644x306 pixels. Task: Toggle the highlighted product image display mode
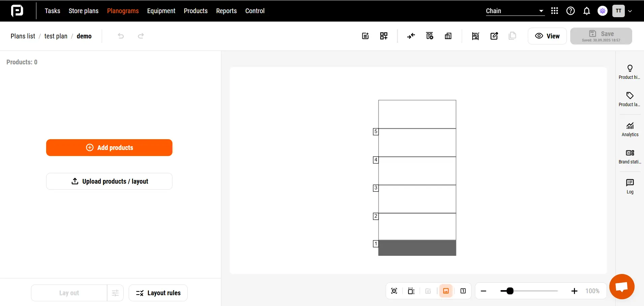click(446, 291)
